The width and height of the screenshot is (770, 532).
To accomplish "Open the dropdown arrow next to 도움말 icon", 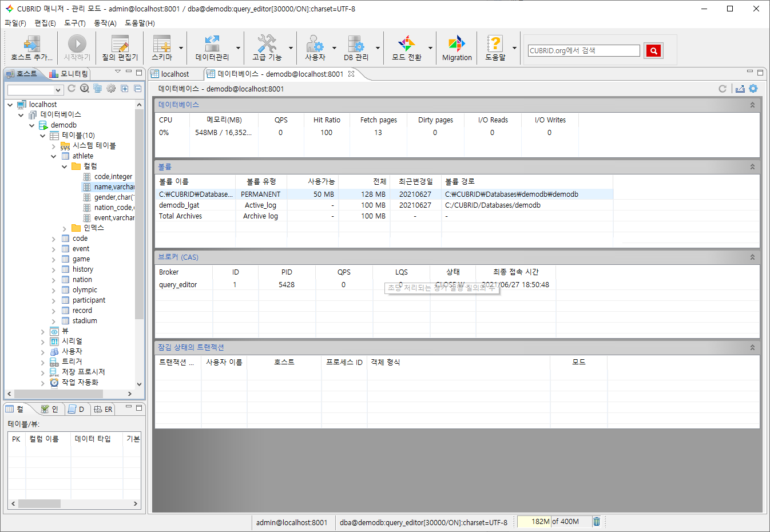I will (x=514, y=48).
